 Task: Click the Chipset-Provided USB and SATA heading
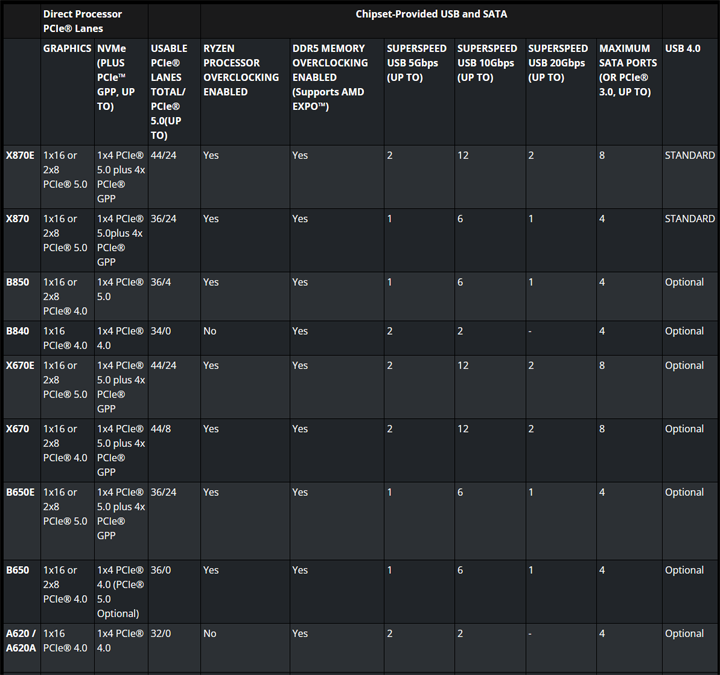pos(430,15)
